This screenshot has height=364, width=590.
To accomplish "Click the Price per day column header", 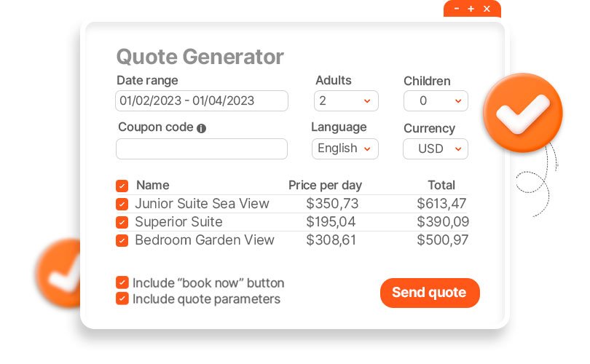I will (325, 185).
